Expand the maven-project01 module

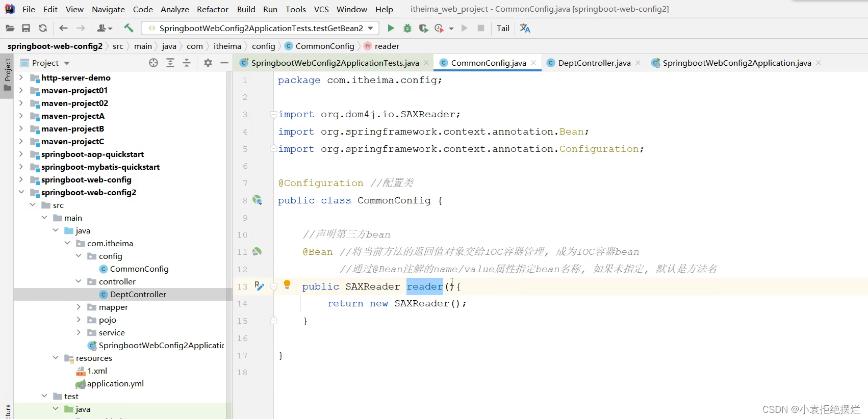click(x=21, y=90)
